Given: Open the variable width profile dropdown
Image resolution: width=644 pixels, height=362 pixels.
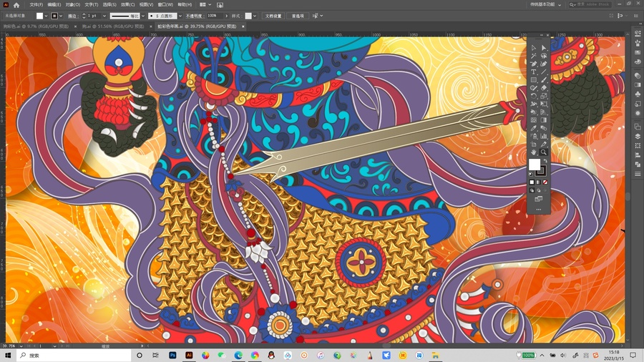Looking at the screenshot, I should pos(143,16).
